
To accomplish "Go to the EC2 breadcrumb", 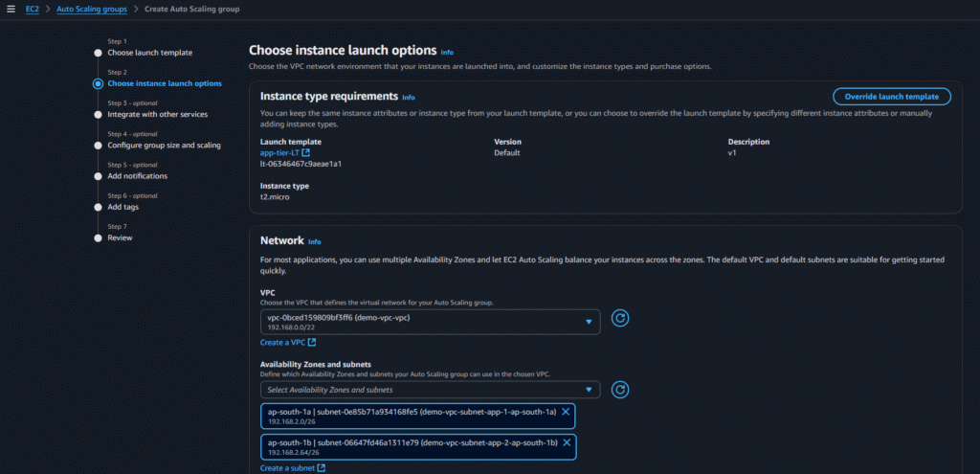I will point(33,10).
